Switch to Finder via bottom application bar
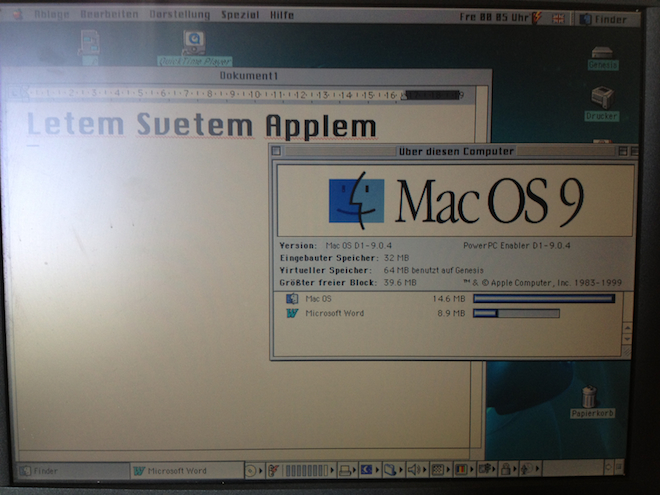The width and height of the screenshot is (660, 495). pos(72,471)
